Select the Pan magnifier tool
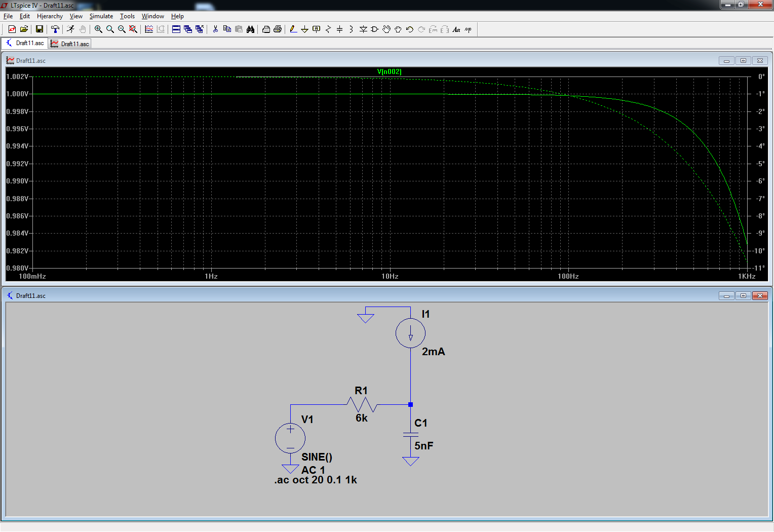The image size is (774, 532). (110, 29)
